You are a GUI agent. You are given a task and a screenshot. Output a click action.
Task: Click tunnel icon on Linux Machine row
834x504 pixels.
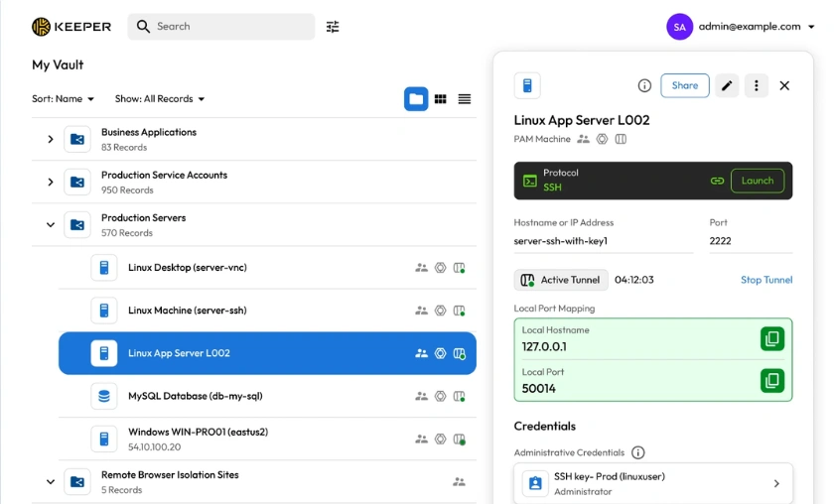459,311
